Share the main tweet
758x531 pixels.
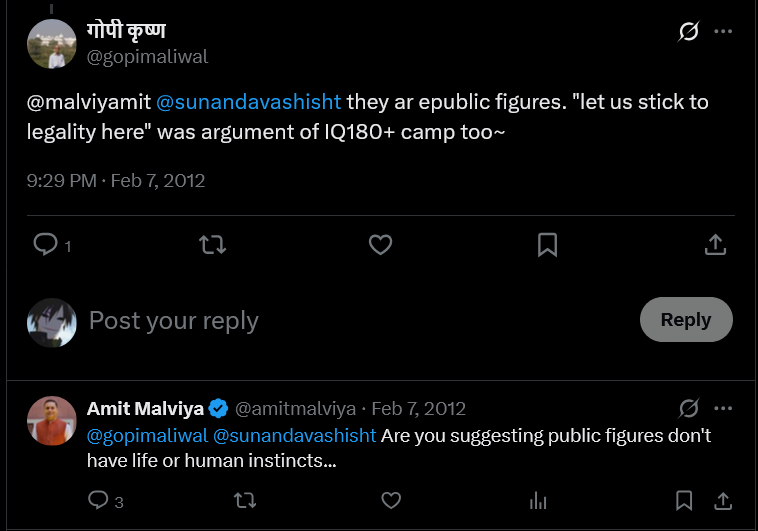coord(715,245)
